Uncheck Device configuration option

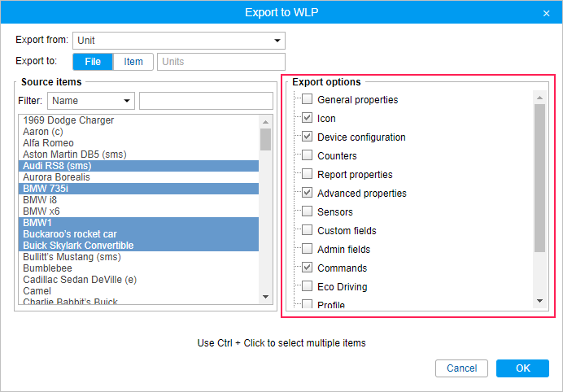click(x=308, y=137)
